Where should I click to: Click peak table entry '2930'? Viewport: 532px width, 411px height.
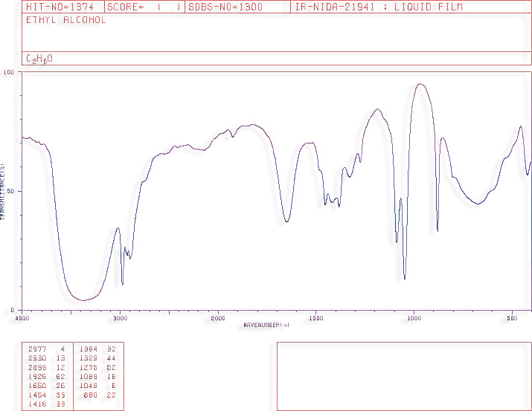[x=37, y=358]
